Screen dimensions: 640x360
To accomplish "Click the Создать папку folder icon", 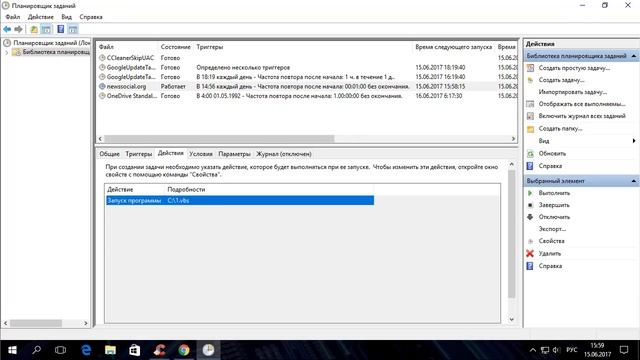I will [530, 129].
